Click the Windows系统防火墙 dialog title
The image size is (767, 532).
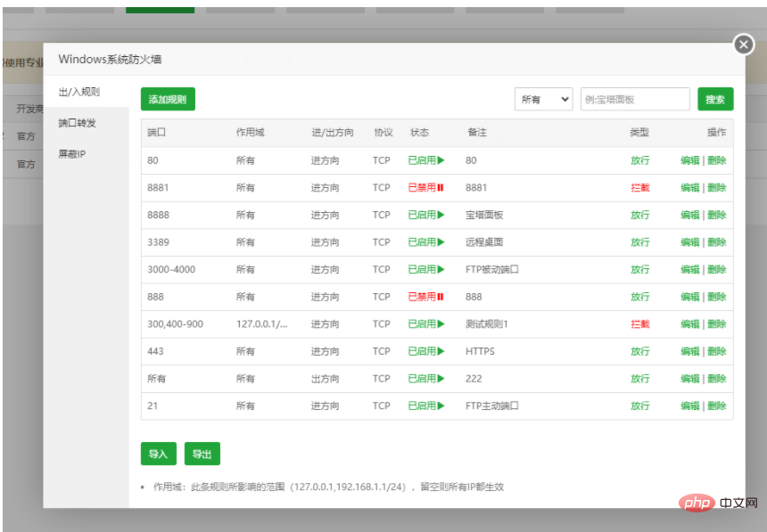[110, 59]
